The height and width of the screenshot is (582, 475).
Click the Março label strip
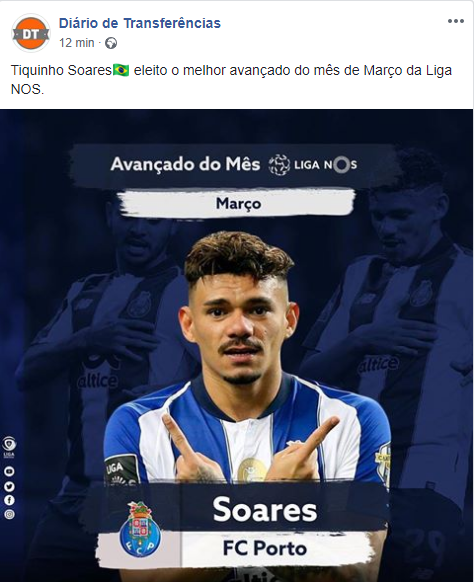[x=238, y=203]
